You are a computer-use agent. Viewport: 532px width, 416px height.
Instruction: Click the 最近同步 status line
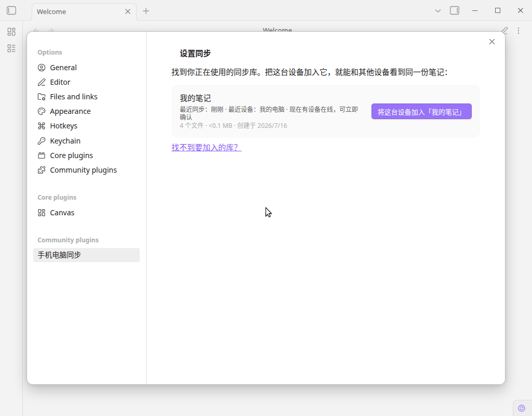point(269,113)
